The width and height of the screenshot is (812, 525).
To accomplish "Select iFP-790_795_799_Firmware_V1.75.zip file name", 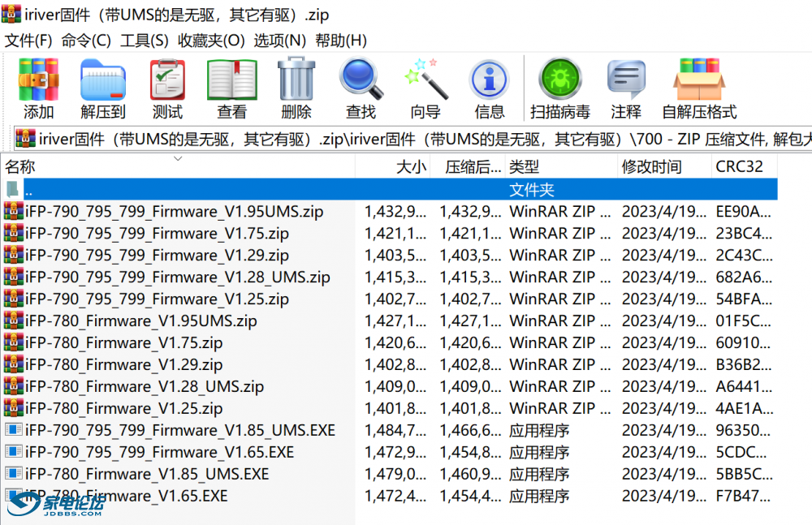I will [157, 233].
